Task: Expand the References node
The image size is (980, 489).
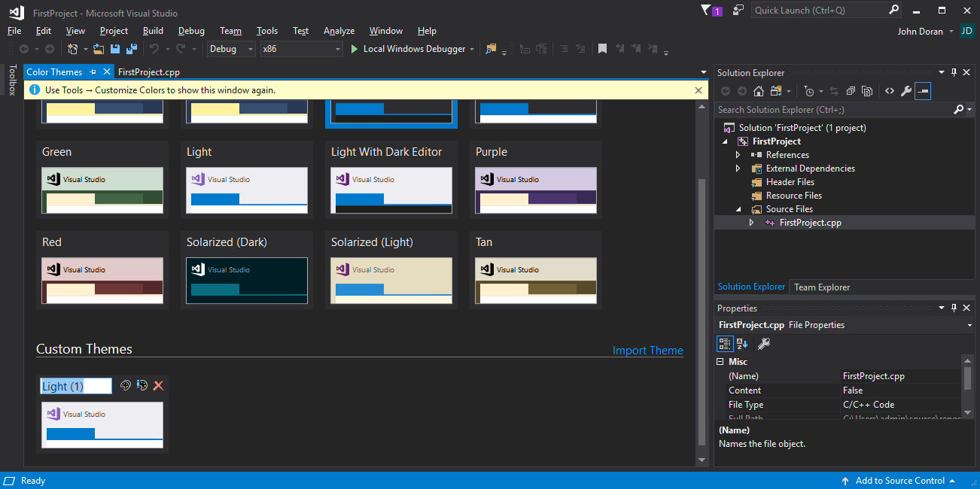Action: (738, 155)
